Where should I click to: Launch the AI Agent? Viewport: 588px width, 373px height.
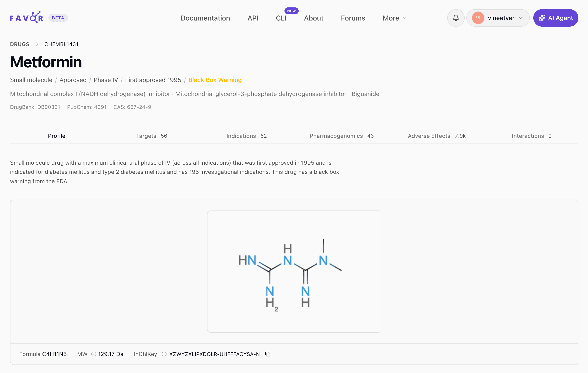click(556, 18)
